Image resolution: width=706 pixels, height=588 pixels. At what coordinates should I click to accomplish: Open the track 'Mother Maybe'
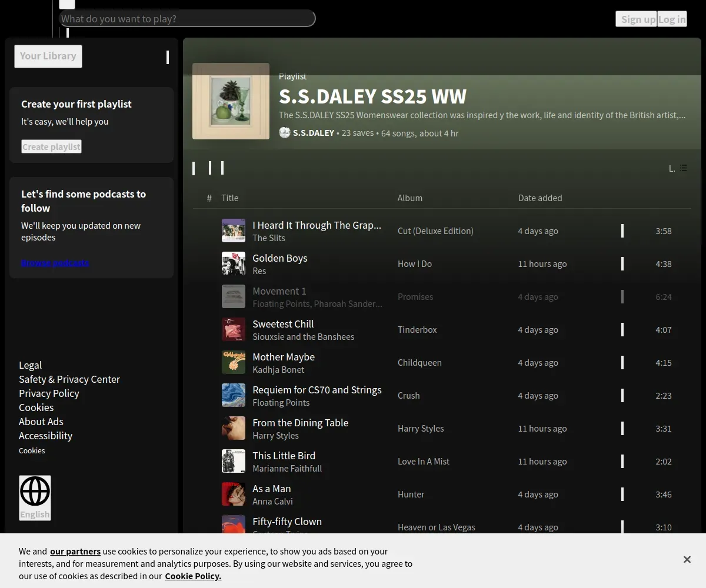(284, 357)
